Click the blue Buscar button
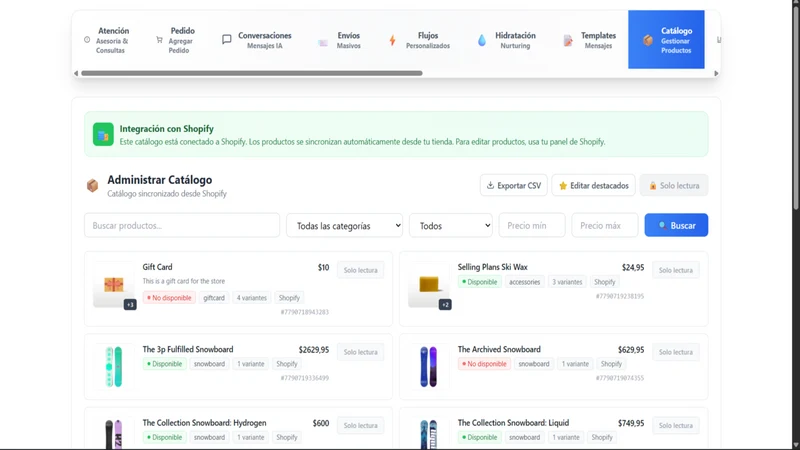This screenshot has height=450, width=800. coord(676,225)
